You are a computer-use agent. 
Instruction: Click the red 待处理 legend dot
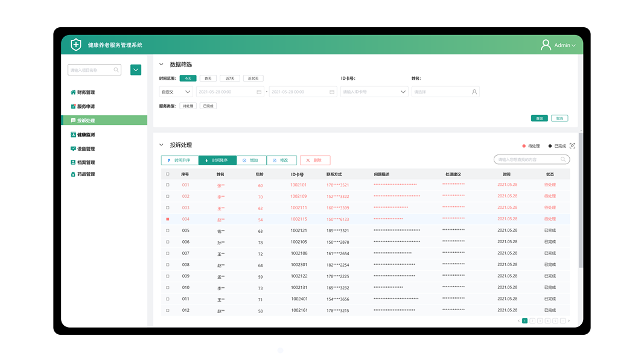[524, 145]
